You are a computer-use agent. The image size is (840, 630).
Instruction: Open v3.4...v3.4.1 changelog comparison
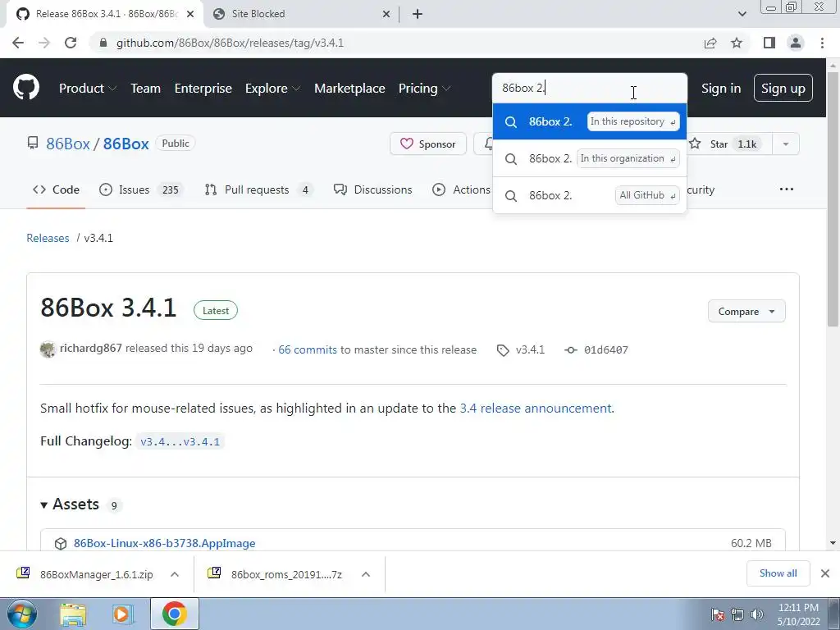pyautogui.click(x=180, y=441)
